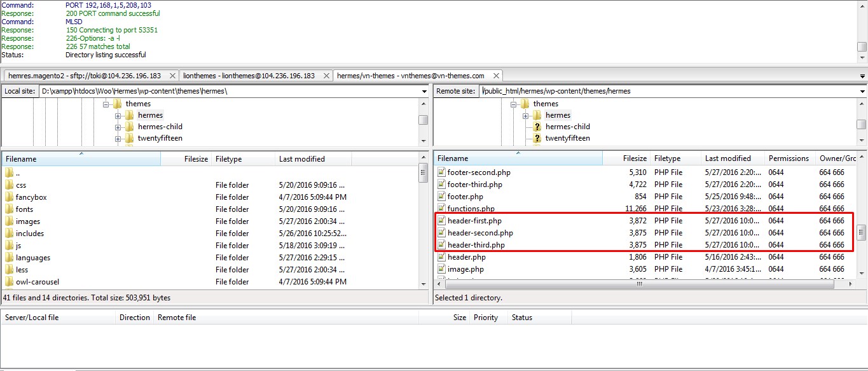Select the css folder in local list
The height and width of the screenshot is (371, 868).
pos(21,185)
